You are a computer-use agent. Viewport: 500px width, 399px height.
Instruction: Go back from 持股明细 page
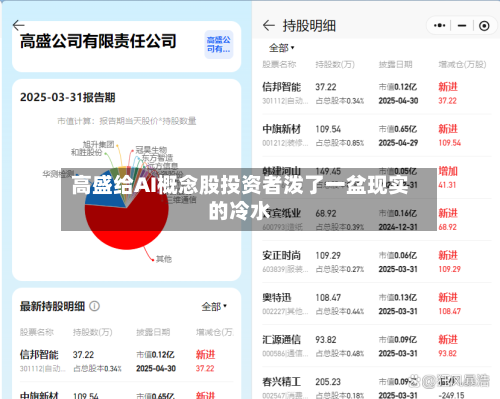point(269,25)
